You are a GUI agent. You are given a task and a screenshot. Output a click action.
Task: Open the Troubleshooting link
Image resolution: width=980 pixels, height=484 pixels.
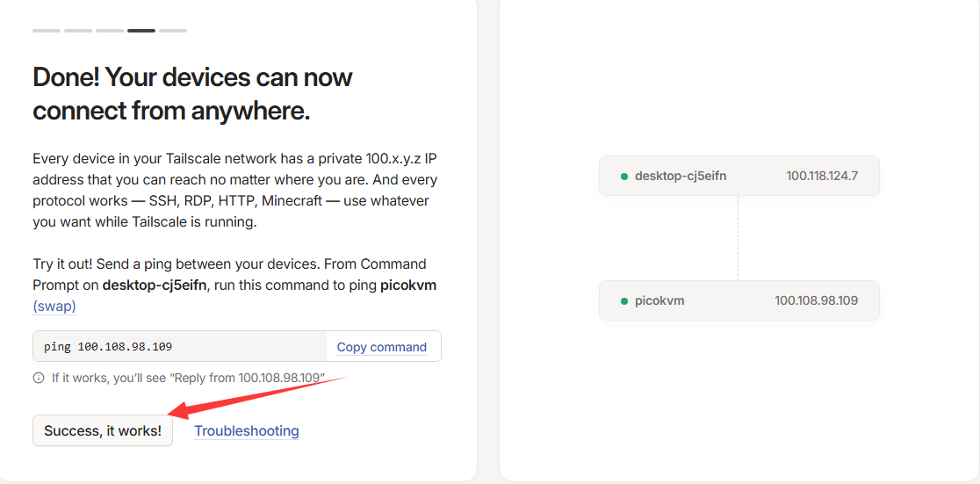pyautogui.click(x=247, y=431)
